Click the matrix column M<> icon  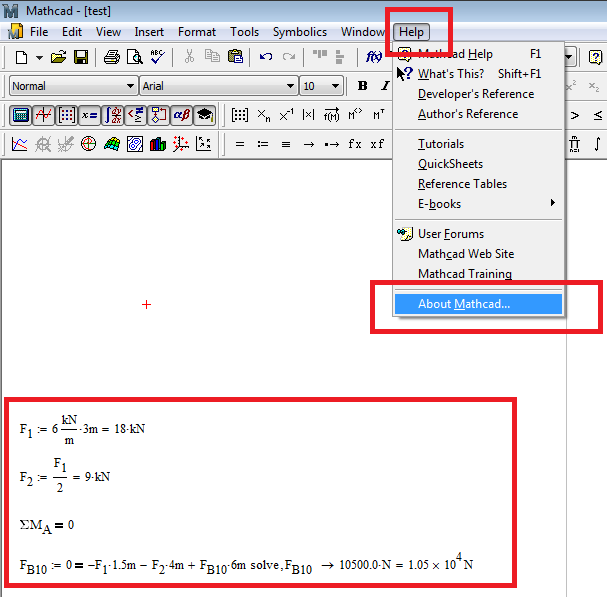355,115
